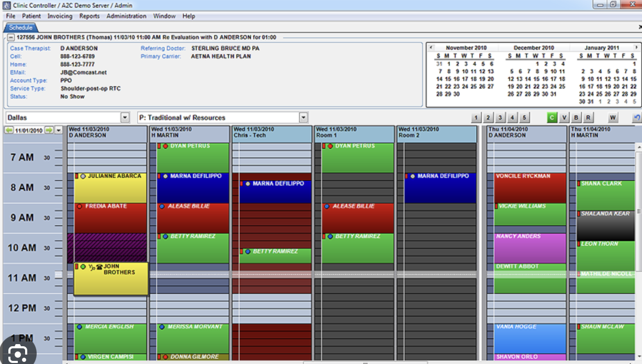The width and height of the screenshot is (642, 364).
Task: Toggle the green C view button
Action: point(552,118)
